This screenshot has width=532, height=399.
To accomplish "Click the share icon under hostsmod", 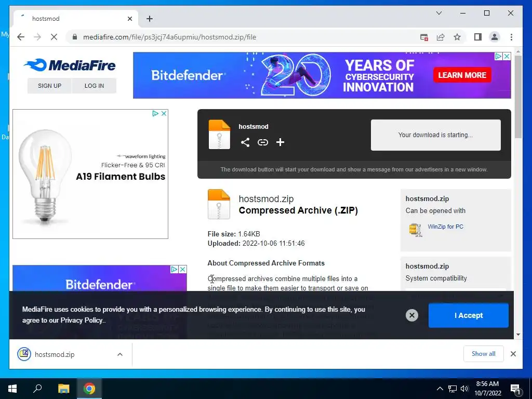I will coord(245,142).
